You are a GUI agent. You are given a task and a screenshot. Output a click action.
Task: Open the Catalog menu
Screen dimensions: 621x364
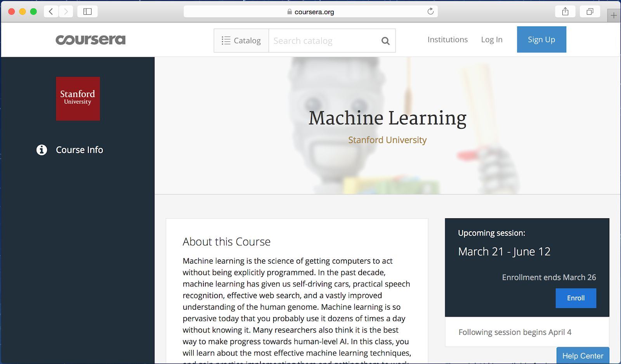click(241, 40)
